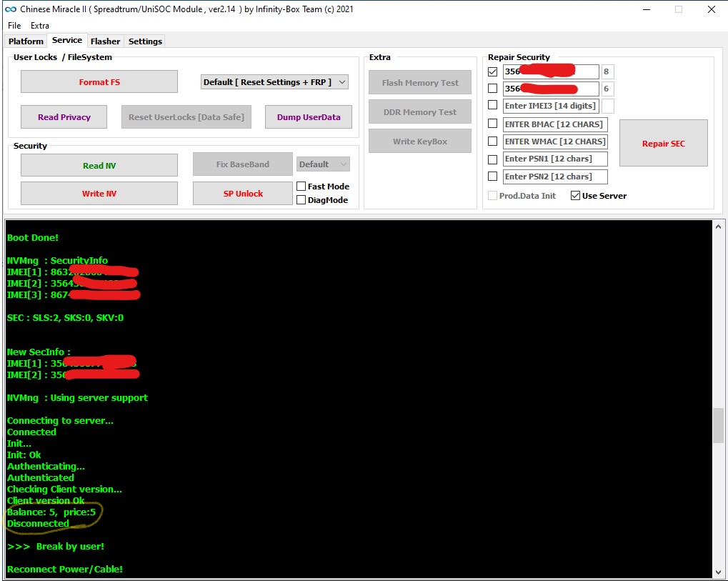Image resolution: width=728 pixels, height=581 pixels.
Task: Click the second IMEI input field
Action: [551, 88]
